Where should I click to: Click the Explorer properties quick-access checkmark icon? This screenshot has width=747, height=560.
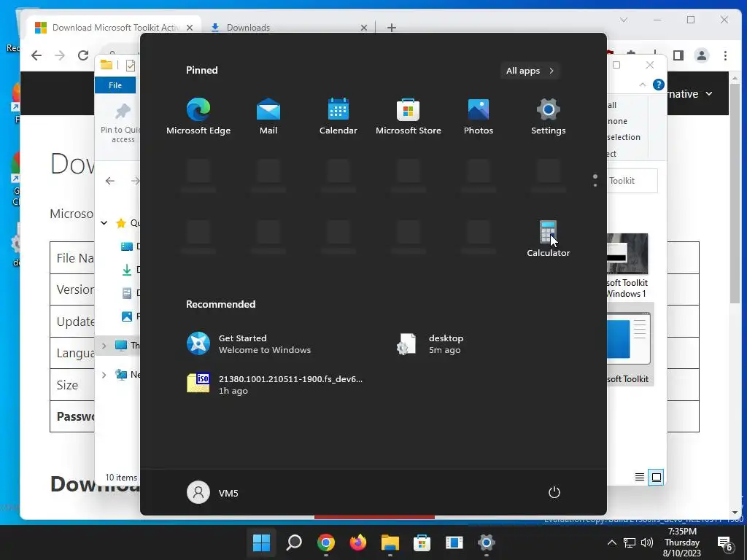pyautogui.click(x=130, y=65)
